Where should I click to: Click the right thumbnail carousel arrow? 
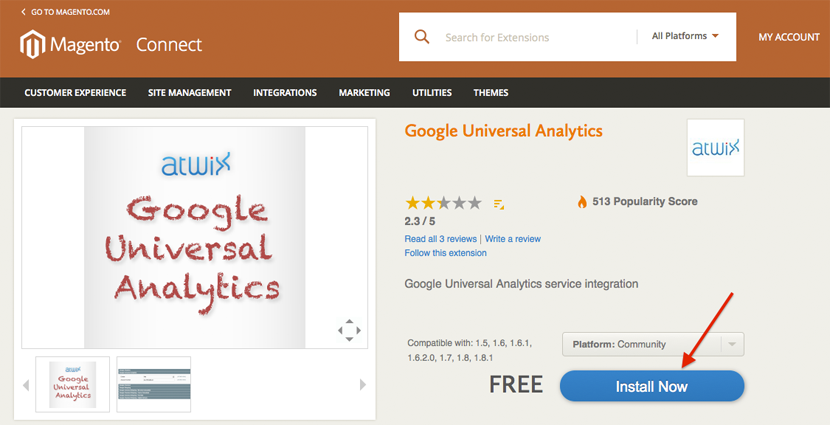(x=363, y=385)
